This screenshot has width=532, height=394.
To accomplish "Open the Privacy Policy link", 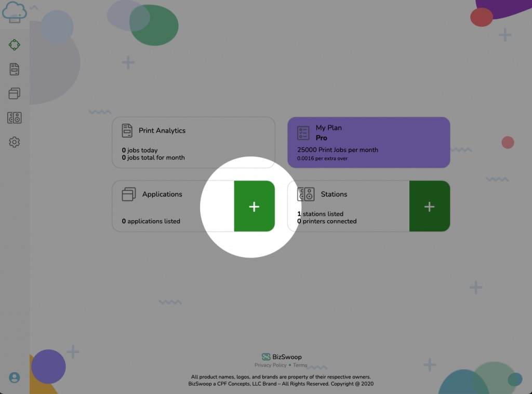I will point(270,365).
